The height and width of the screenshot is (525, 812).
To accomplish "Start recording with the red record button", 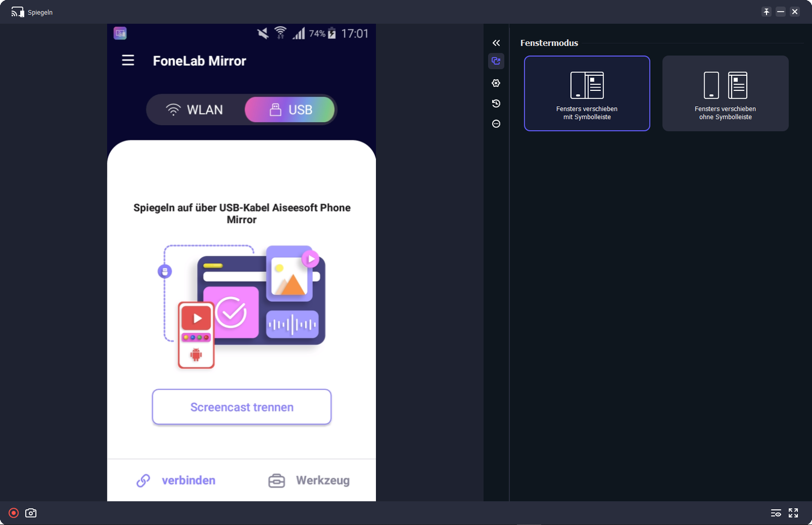I will (x=13, y=513).
